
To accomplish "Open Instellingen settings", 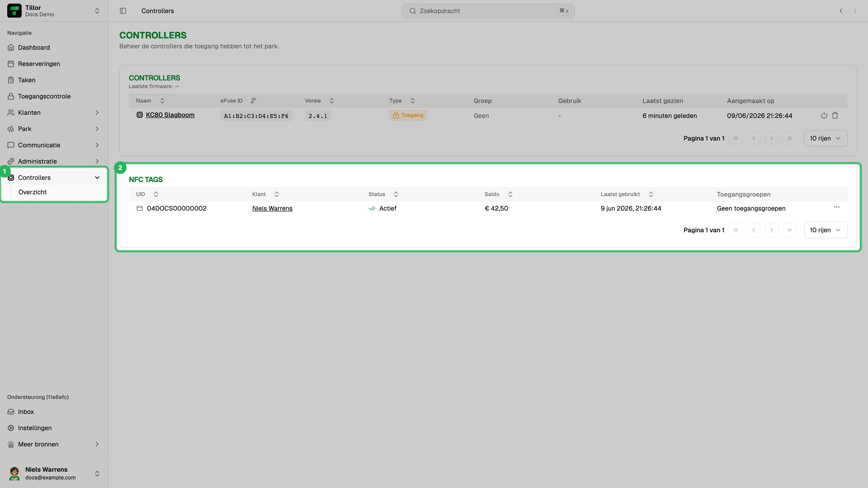I will (x=54, y=428).
